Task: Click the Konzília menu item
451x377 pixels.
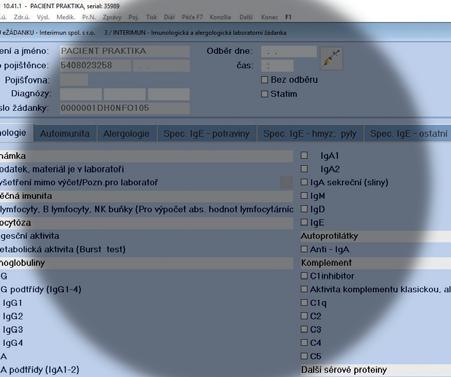Action: [220, 17]
